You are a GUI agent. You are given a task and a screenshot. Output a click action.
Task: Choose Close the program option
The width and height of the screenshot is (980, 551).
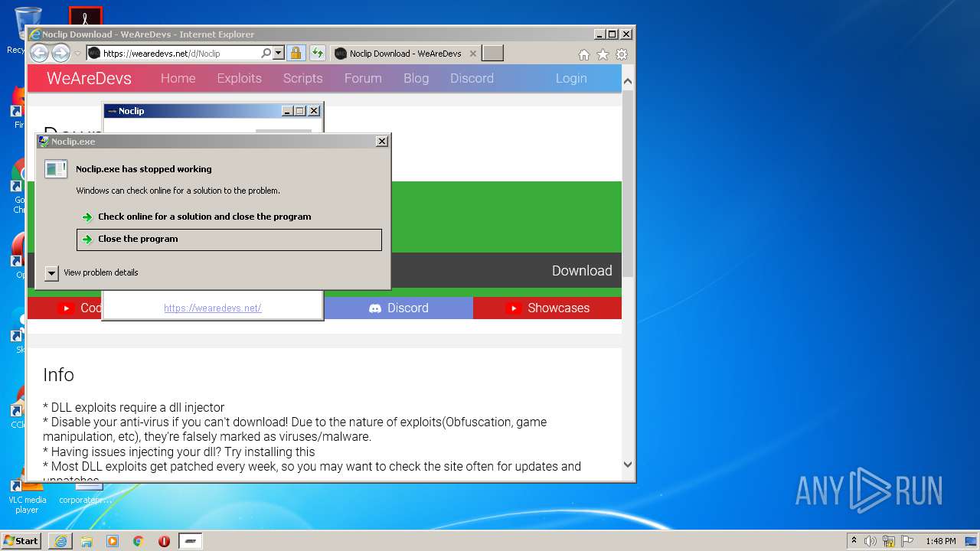click(229, 240)
